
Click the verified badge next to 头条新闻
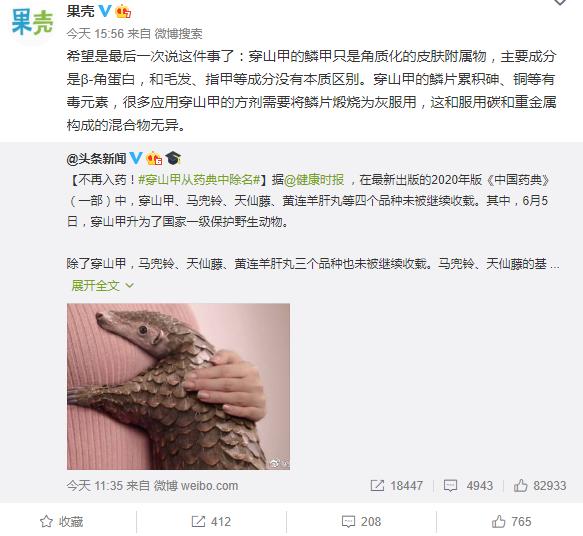[136, 158]
